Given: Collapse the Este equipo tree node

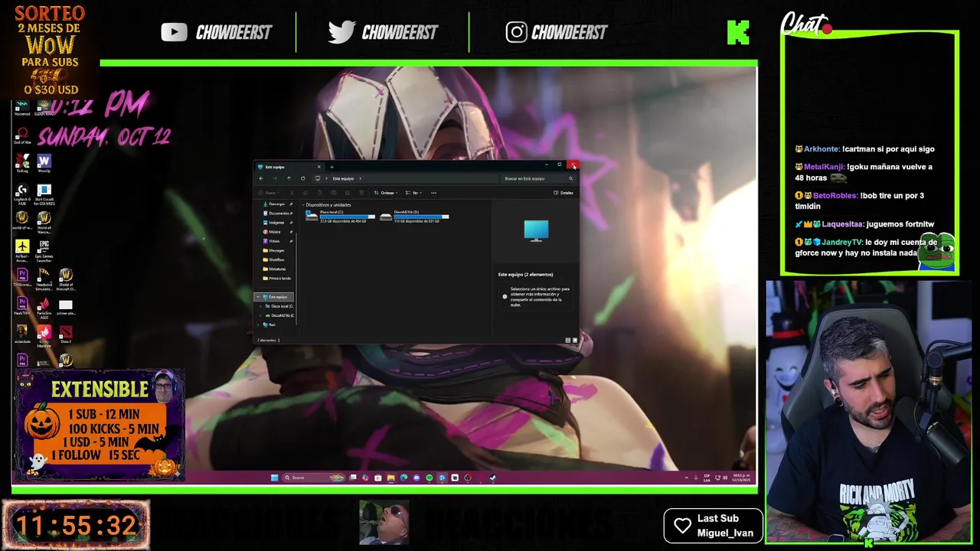Looking at the screenshot, I should pos(258,297).
